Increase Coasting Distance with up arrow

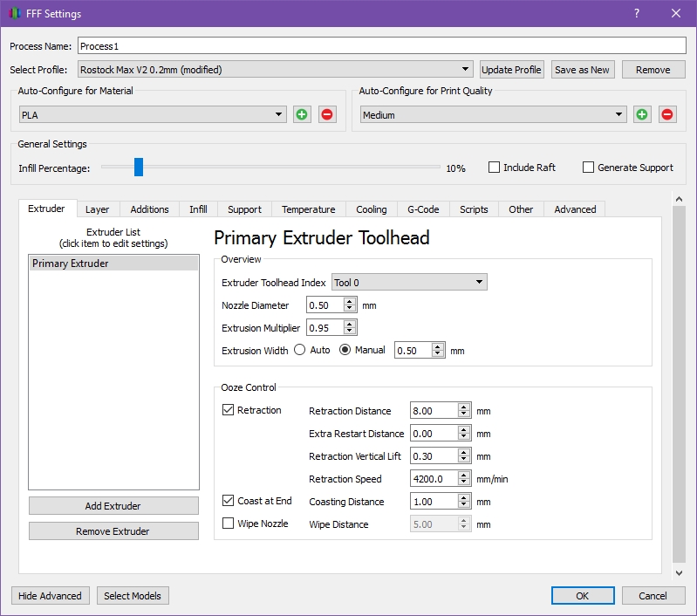pyautogui.click(x=463, y=497)
